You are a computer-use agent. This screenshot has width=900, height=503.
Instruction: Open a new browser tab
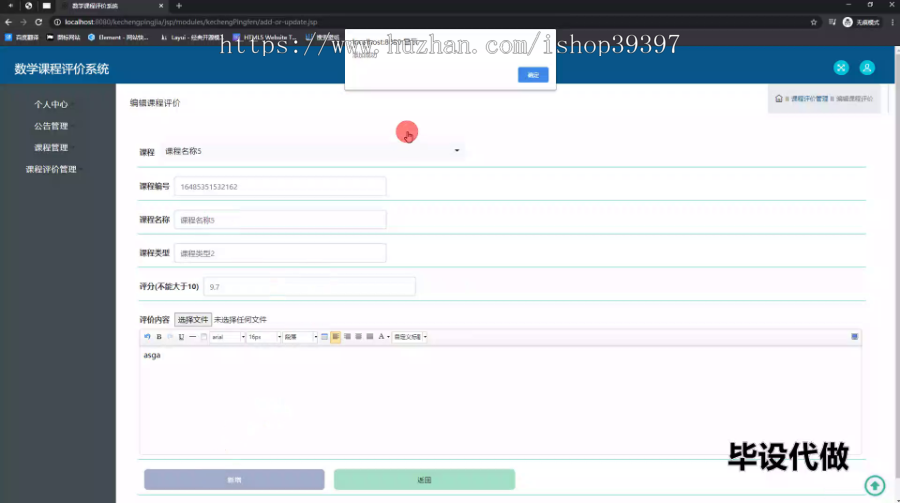click(179, 6)
